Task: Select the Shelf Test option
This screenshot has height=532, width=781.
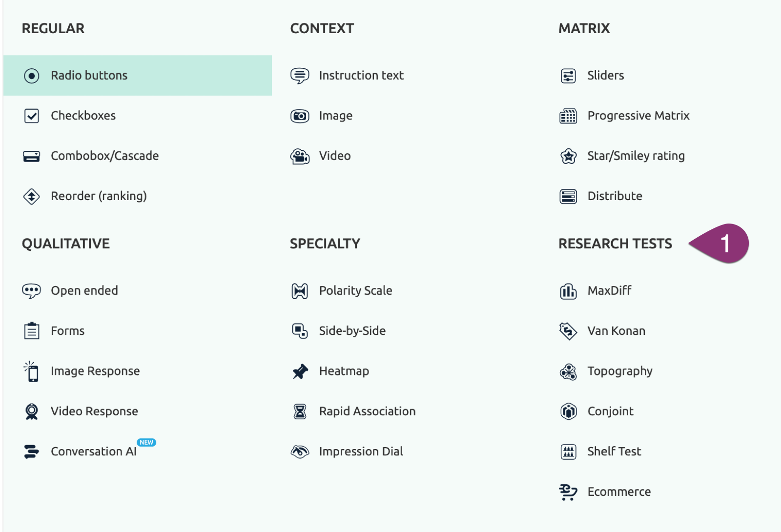Action: [614, 451]
